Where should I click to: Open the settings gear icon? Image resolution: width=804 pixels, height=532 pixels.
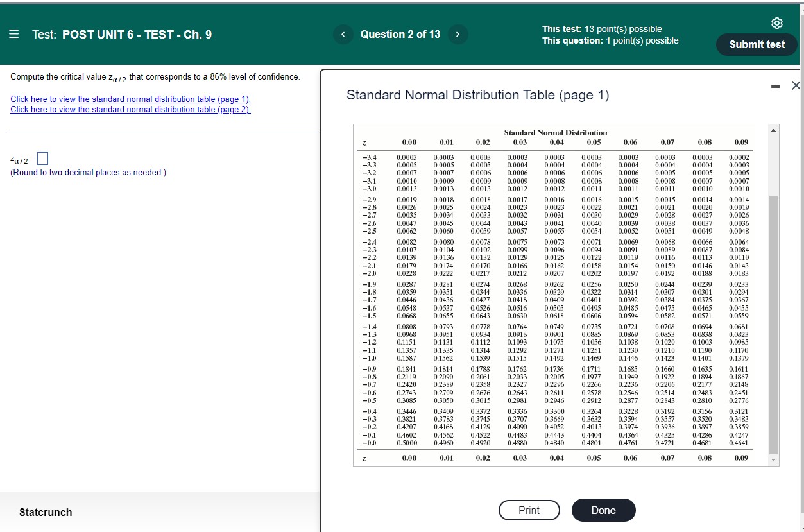[777, 22]
